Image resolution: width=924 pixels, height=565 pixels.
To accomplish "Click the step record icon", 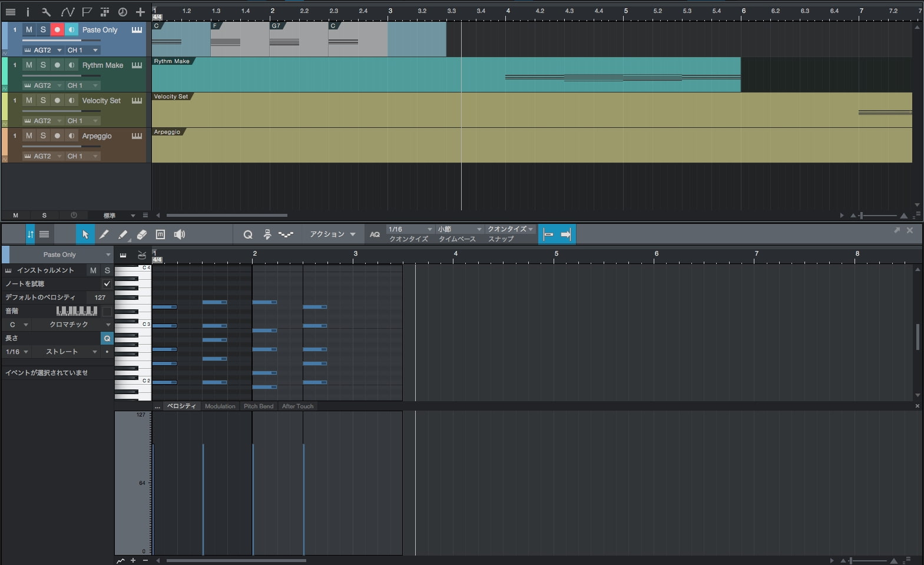I will coord(267,234).
